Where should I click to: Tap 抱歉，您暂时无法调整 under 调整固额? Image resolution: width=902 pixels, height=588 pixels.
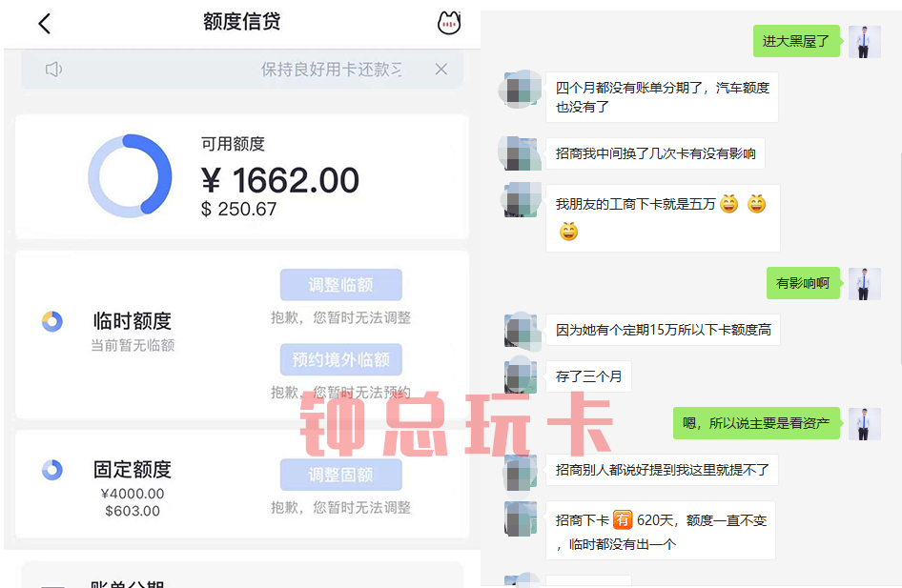[341, 508]
